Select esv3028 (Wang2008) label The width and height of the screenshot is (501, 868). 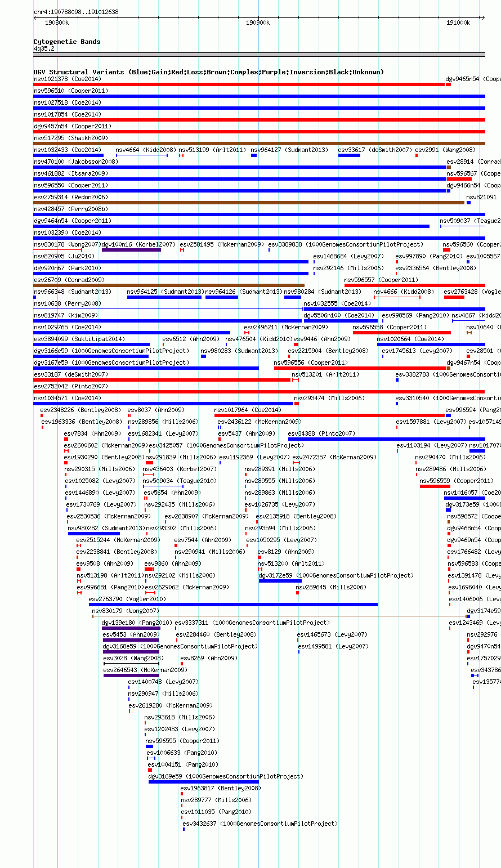pos(133,658)
